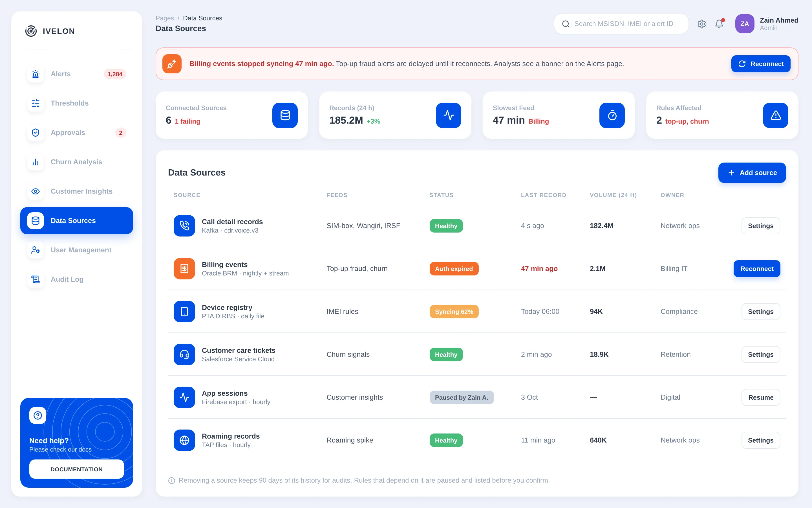Click the IVELON radar logo icon
812x508 pixels.
(31, 31)
